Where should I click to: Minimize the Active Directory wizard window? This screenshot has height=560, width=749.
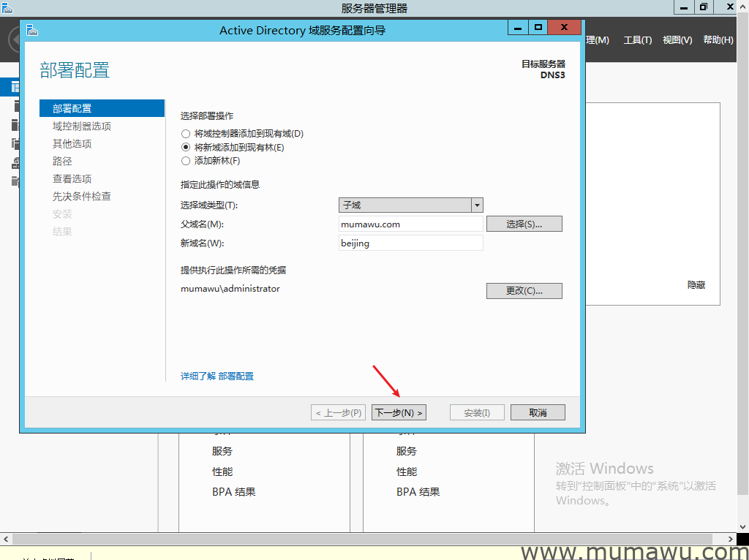point(518,28)
